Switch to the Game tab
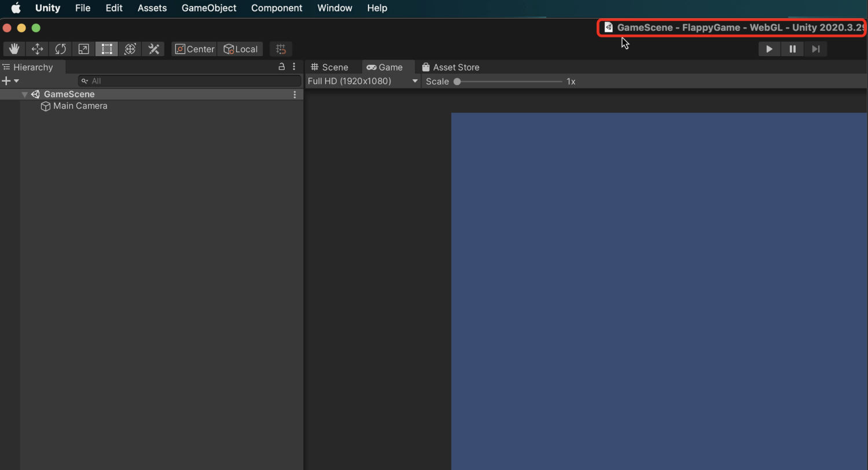 385,67
